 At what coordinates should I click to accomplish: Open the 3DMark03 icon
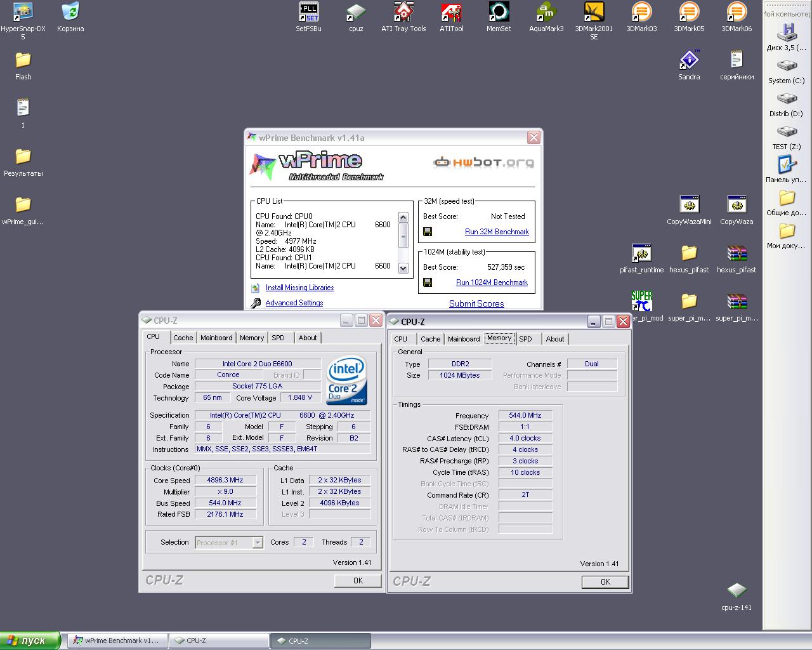641,11
